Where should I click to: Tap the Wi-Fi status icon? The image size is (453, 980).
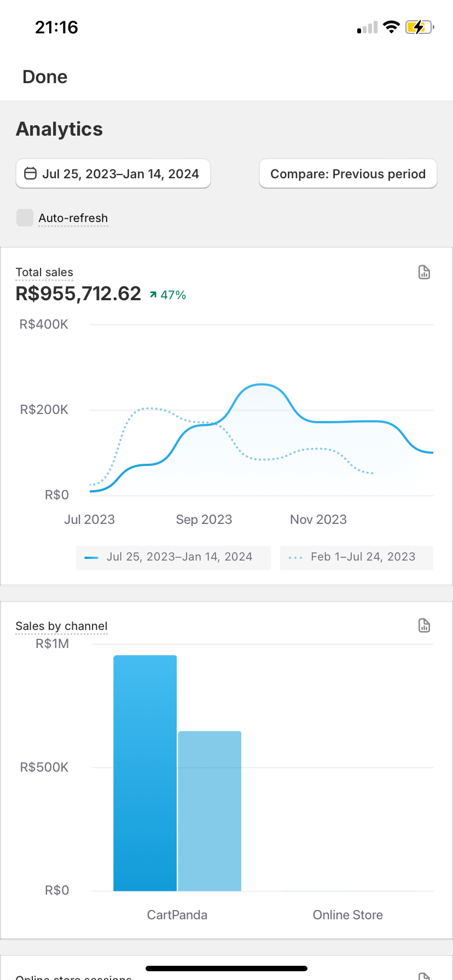[391, 27]
